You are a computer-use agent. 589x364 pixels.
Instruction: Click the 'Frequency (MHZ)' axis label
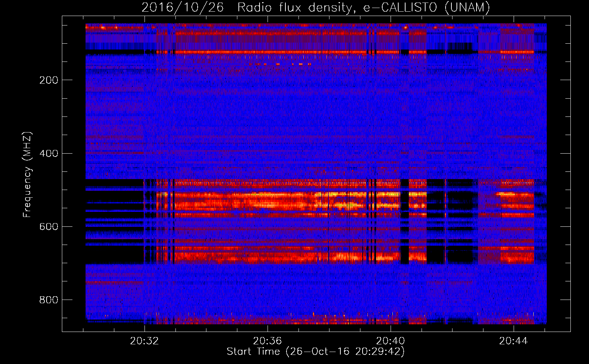[27, 175]
